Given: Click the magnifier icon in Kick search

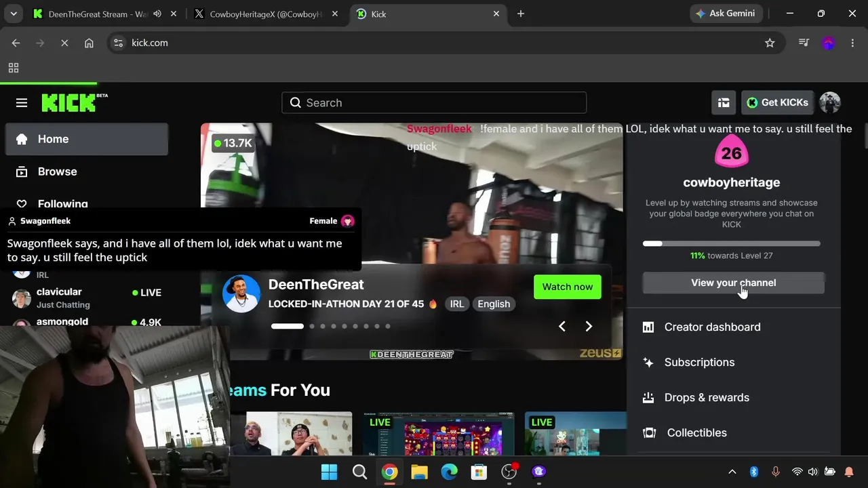Looking at the screenshot, I should point(295,103).
